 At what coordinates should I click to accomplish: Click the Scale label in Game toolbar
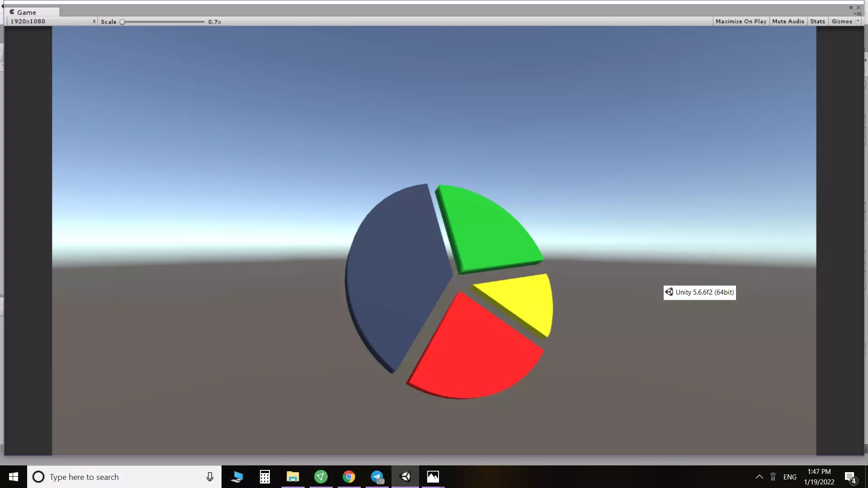tap(108, 22)
